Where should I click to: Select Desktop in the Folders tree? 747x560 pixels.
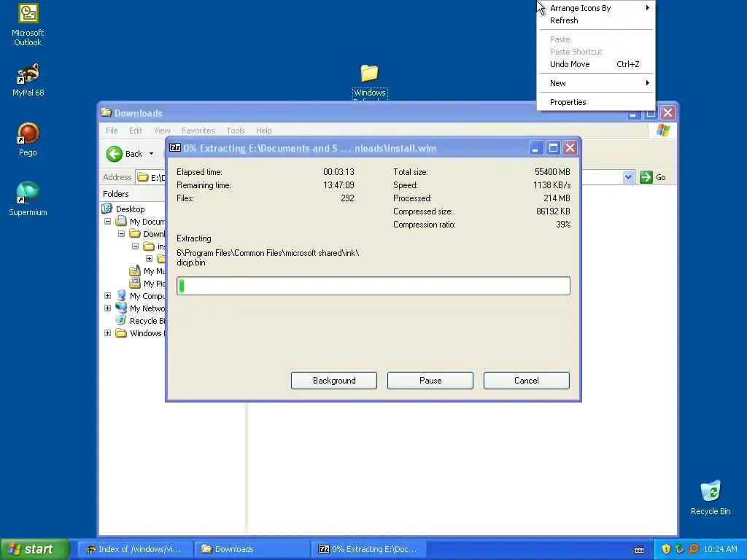130,209
